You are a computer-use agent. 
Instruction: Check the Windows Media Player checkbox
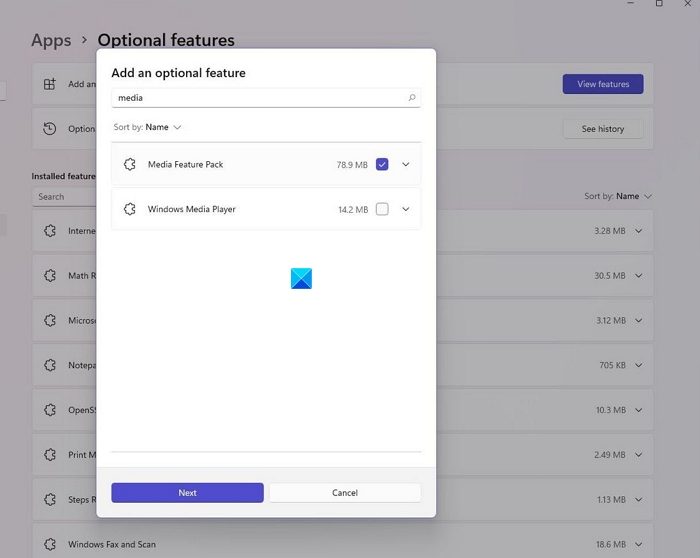click(x=382, y=210)
